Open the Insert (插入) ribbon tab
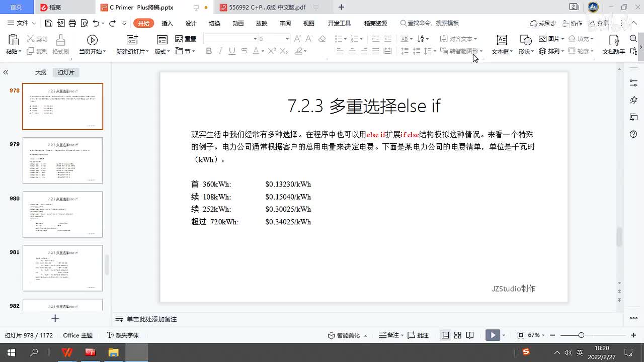The height and width of the screenshot is (362, 644). point(167,23)
